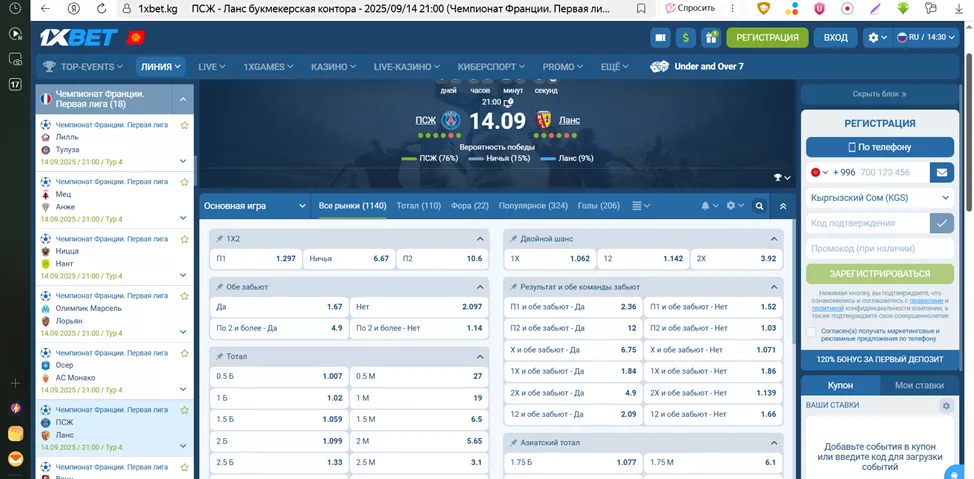This screenshot has width=974, height=479.
Task: Collapse all markets with the double chevron icon
Action: point(783,206)
